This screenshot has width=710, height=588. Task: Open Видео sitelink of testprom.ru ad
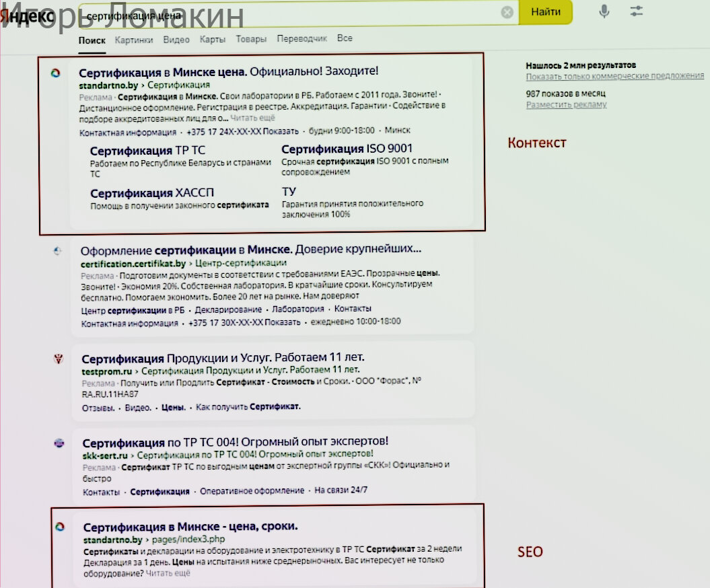coord(138,408)
